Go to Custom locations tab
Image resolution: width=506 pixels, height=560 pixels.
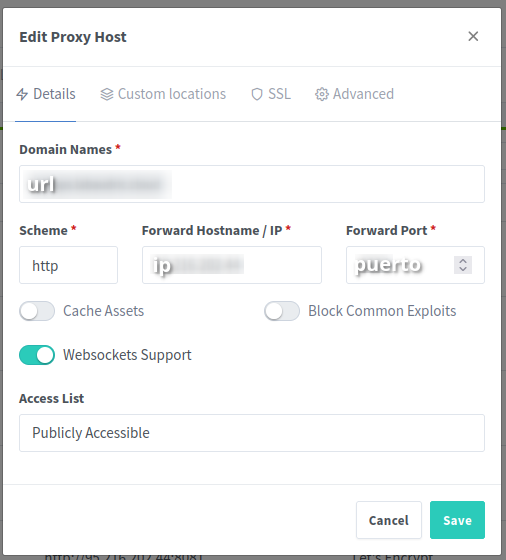[x=163, y=94]
